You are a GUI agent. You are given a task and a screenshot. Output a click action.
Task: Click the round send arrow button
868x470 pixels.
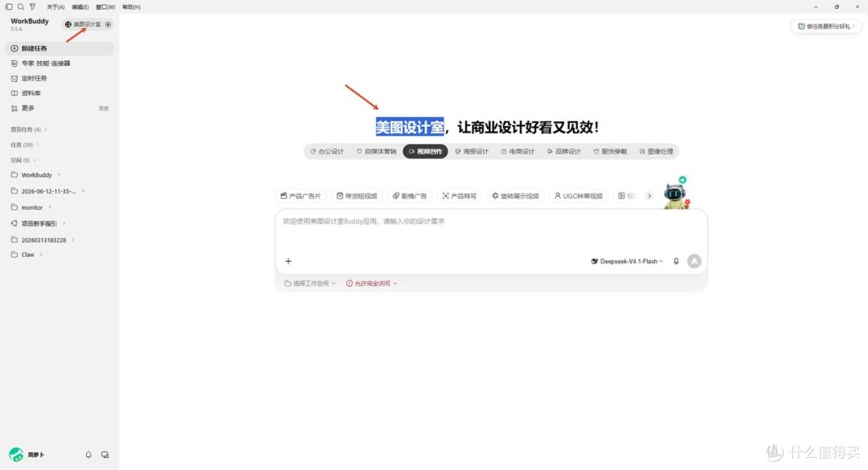coord(694,261)
